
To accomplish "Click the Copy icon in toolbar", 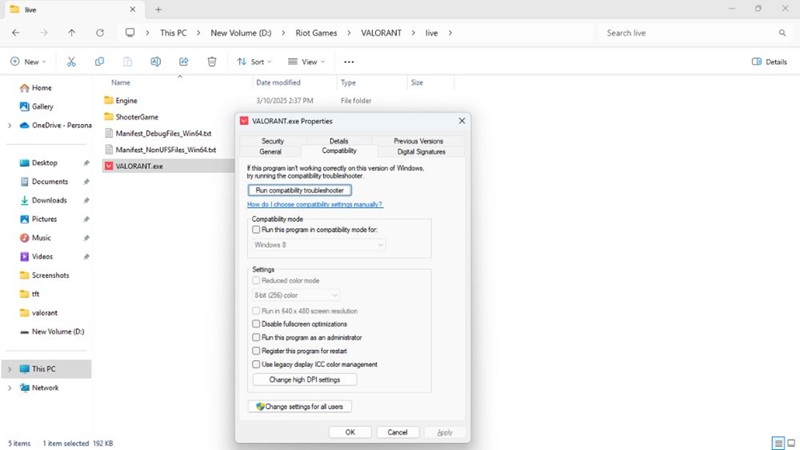I will pos(99,62).
